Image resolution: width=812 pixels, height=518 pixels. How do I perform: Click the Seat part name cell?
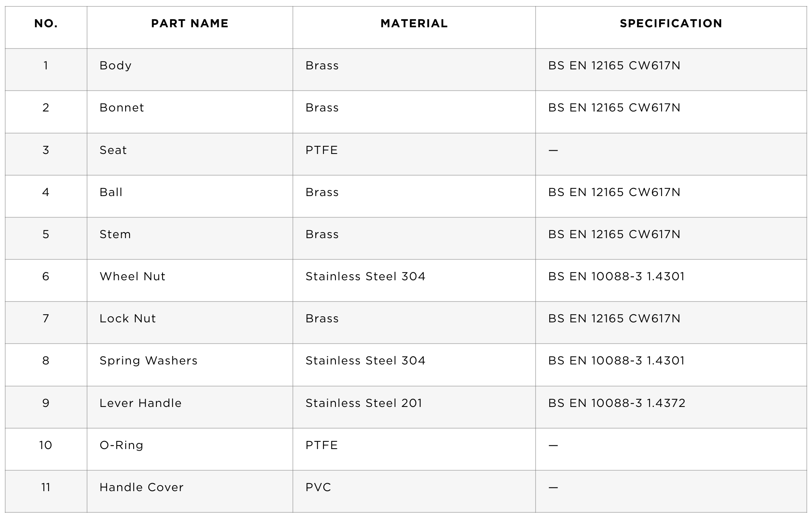(190, 154)
